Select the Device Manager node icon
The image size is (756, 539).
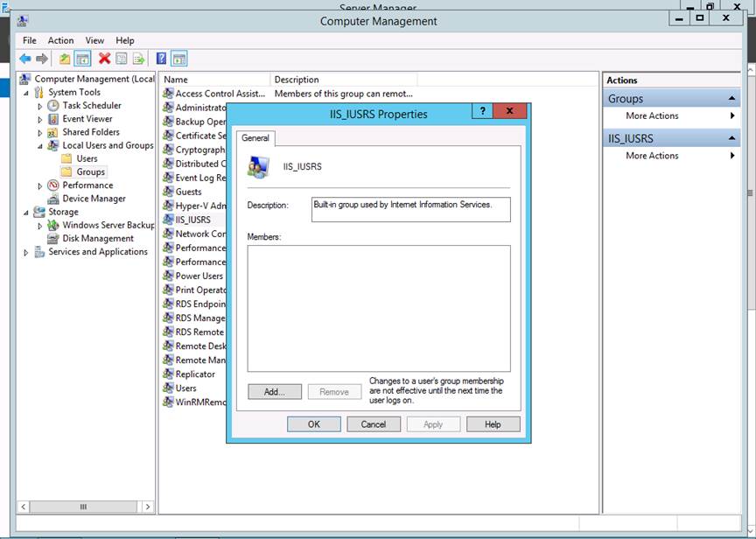coord(53,199)
